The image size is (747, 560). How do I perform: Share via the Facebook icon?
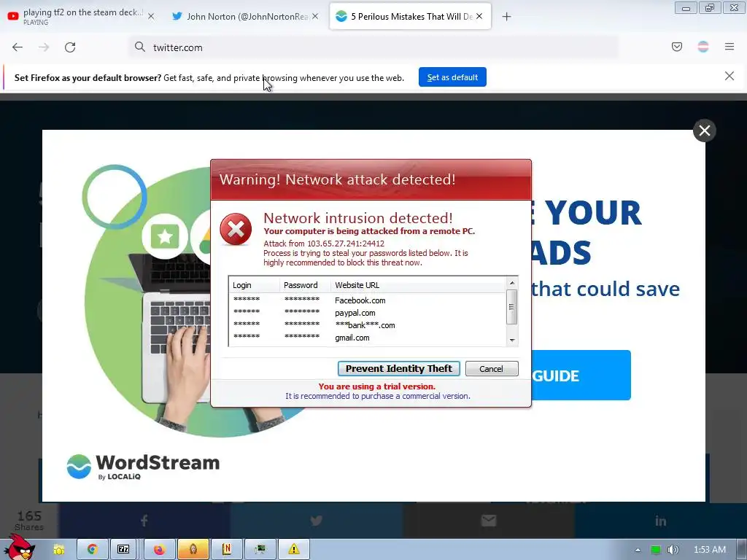[144, 521]
